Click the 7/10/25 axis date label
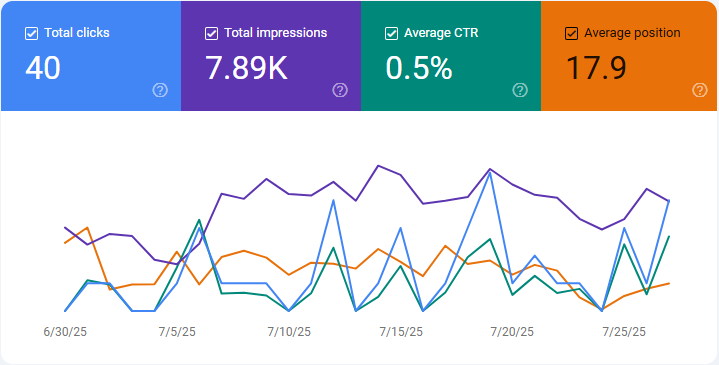This screenshot has width=719, height=365. click(289, 332)
